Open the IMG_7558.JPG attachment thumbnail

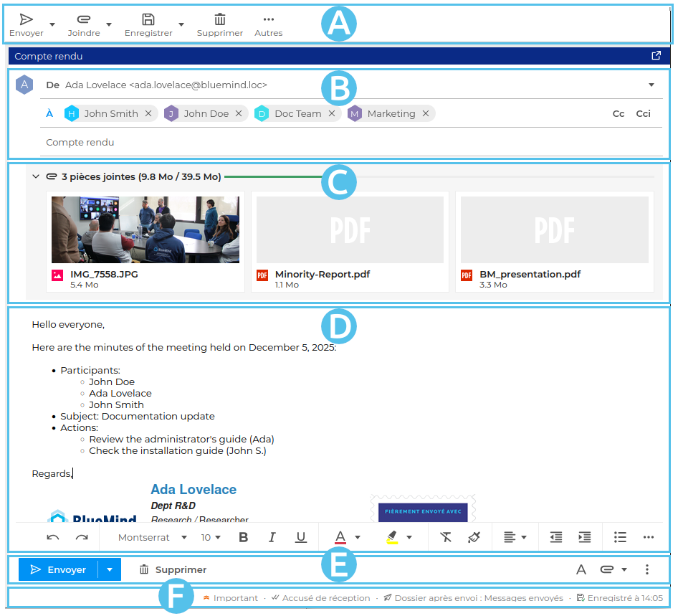pyautogui.click(x=145, y=230)
